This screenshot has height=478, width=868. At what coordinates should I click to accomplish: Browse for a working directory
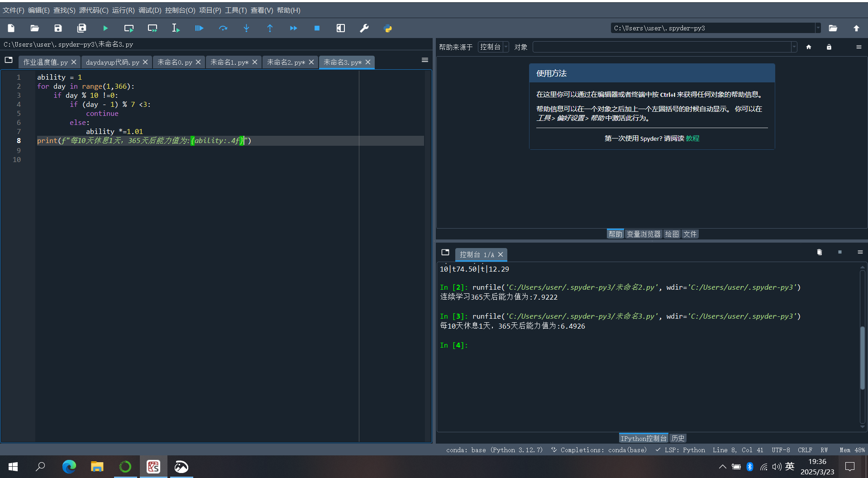coord(833,28)
